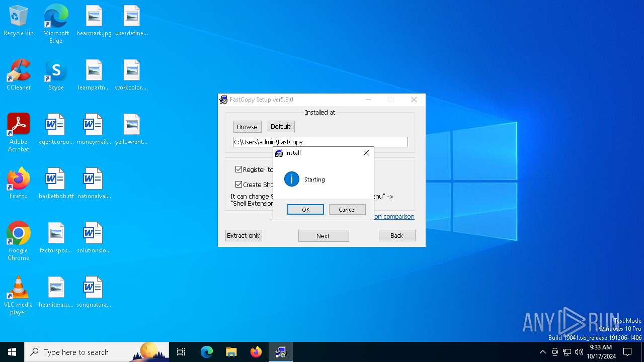Open the Adobe Acrobat desktop shortcut

[x=19, y=133]
